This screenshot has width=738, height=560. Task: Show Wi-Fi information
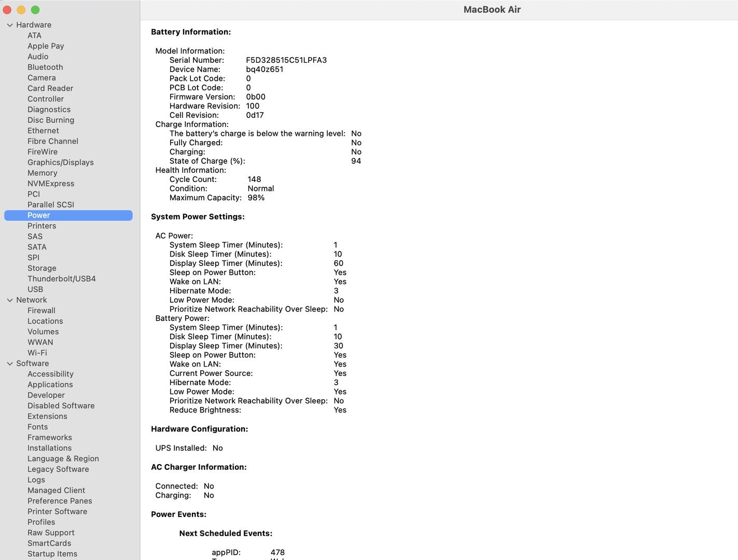(x=37, y=353)
